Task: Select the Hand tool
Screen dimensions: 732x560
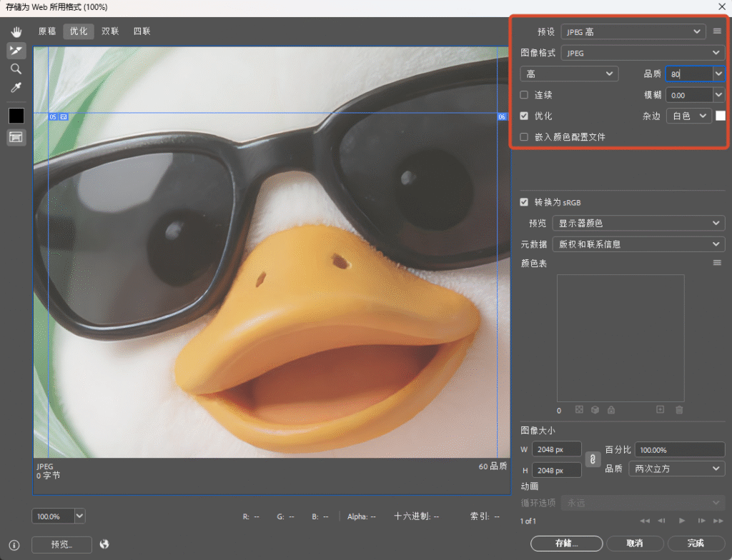Action: (16, 31)
